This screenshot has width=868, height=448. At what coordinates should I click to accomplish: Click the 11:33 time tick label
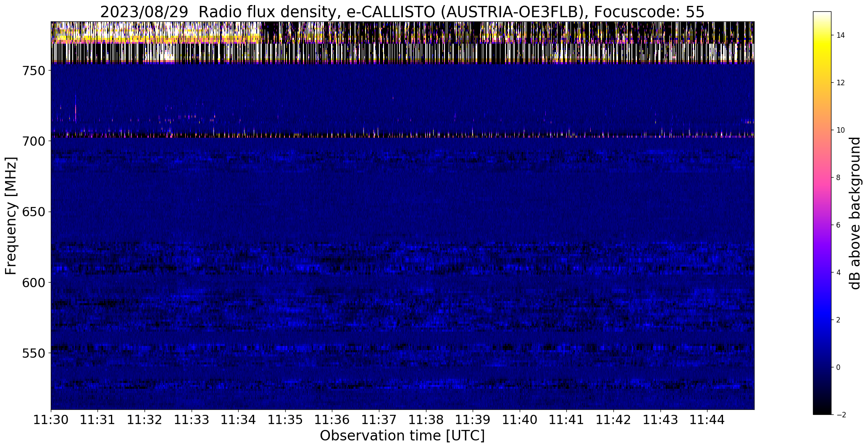[192, 420]
